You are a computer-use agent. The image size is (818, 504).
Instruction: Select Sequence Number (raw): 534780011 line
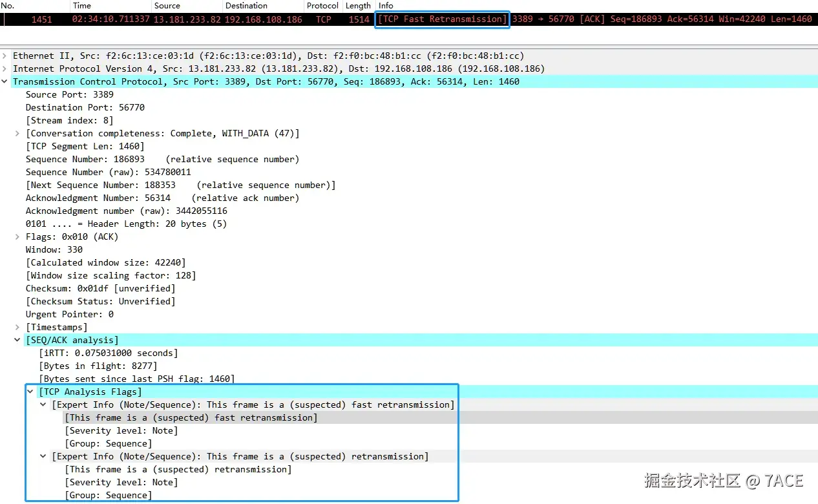[x=109, y=173]
